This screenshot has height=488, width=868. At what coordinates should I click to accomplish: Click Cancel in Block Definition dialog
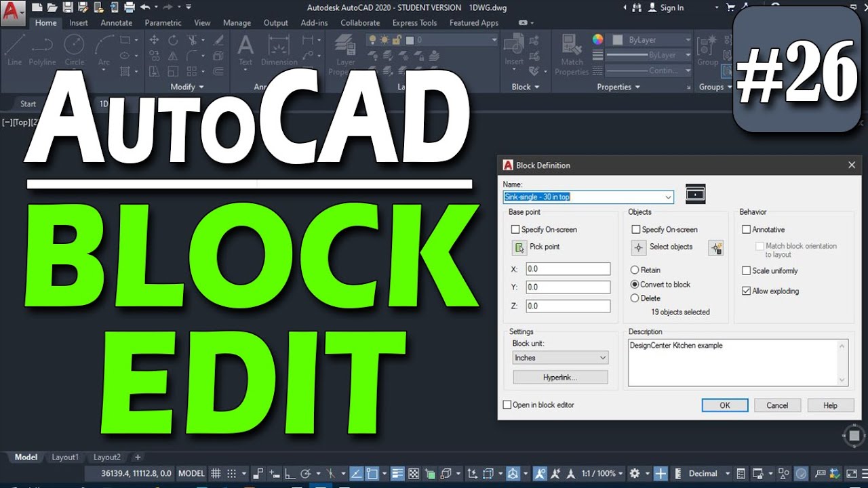tap(777, 405)
